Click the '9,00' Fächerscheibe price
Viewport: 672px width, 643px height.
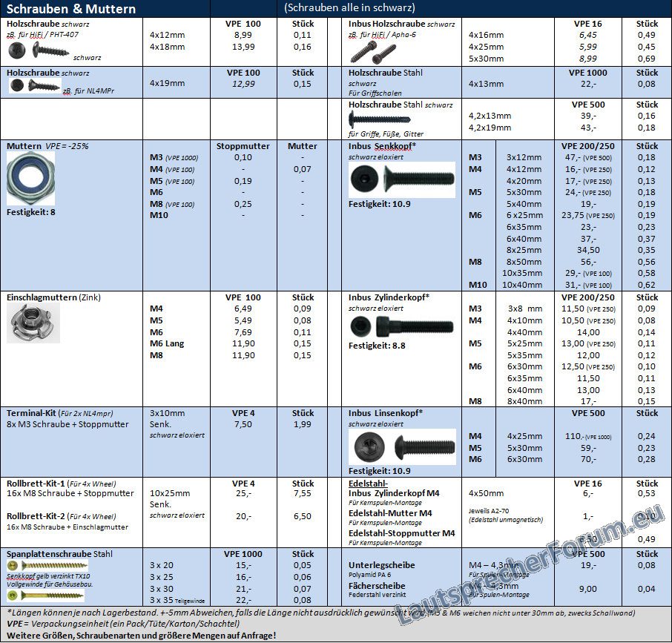(588, 589)
